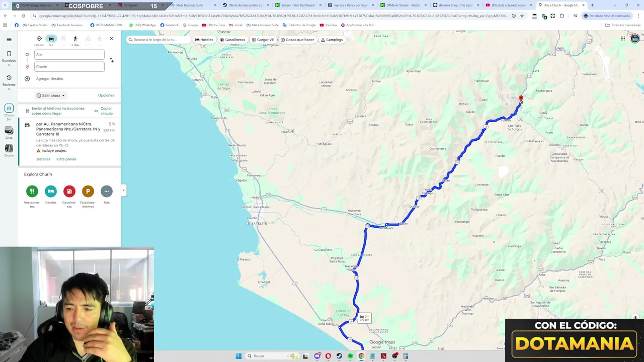Filter map by Gasolineras chip

pos(232,40)
